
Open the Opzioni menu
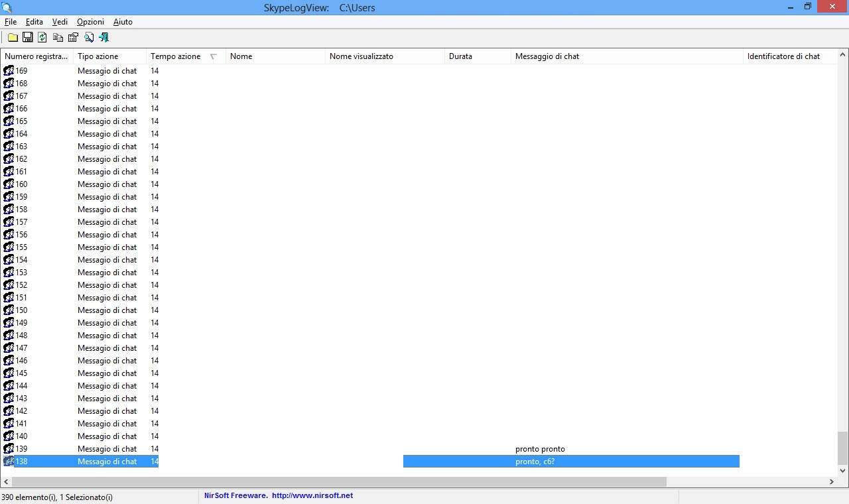pos(90,22)
